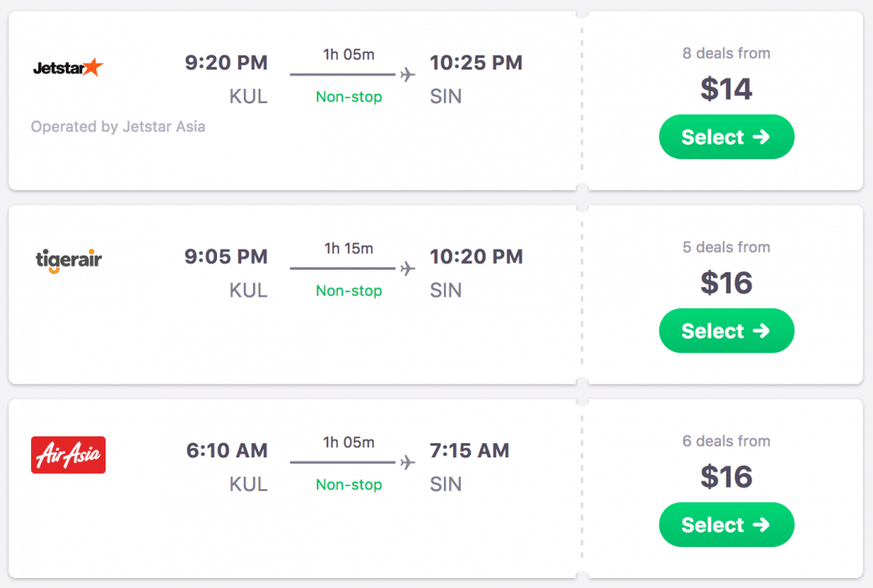Click the airplane icon on Jetstar route
This screenshot has height=588, width=873.
408,75
